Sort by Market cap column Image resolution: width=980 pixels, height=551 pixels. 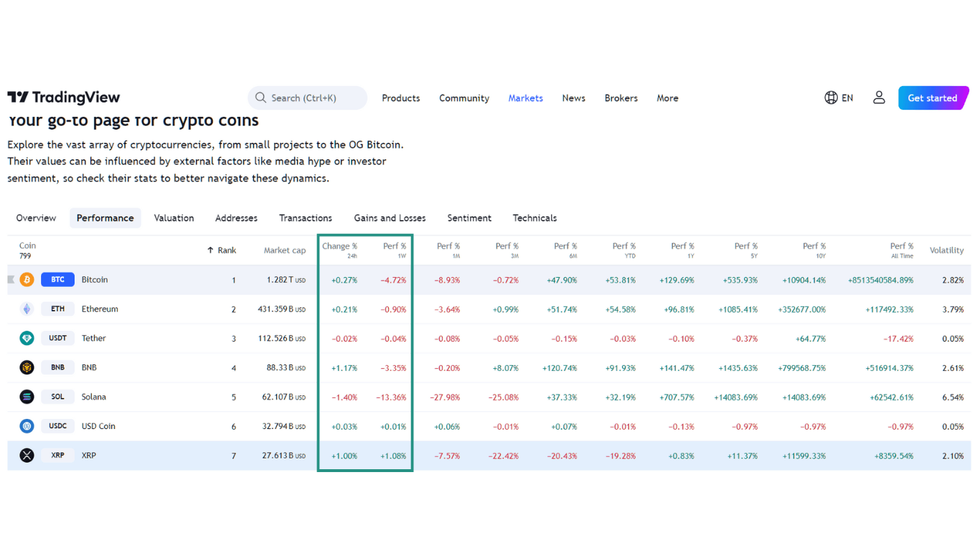(284, 250)
